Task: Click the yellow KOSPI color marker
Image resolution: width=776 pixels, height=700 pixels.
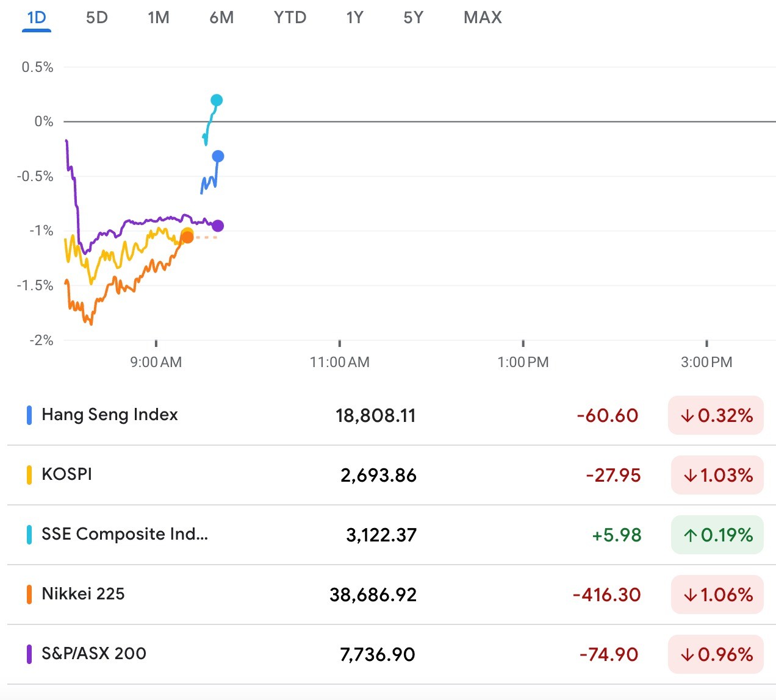Action: [x=29, y=475]
